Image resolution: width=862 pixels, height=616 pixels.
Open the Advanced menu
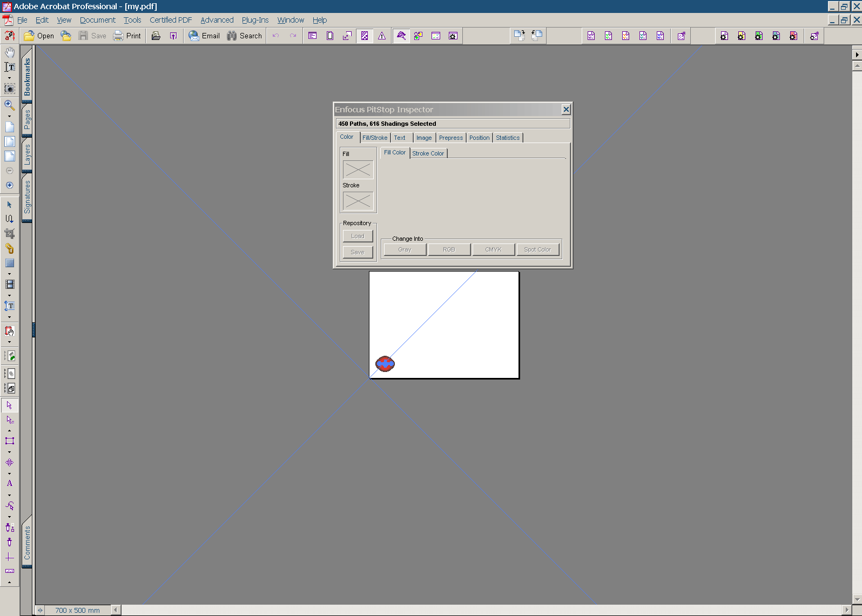[x=217, y=20]
